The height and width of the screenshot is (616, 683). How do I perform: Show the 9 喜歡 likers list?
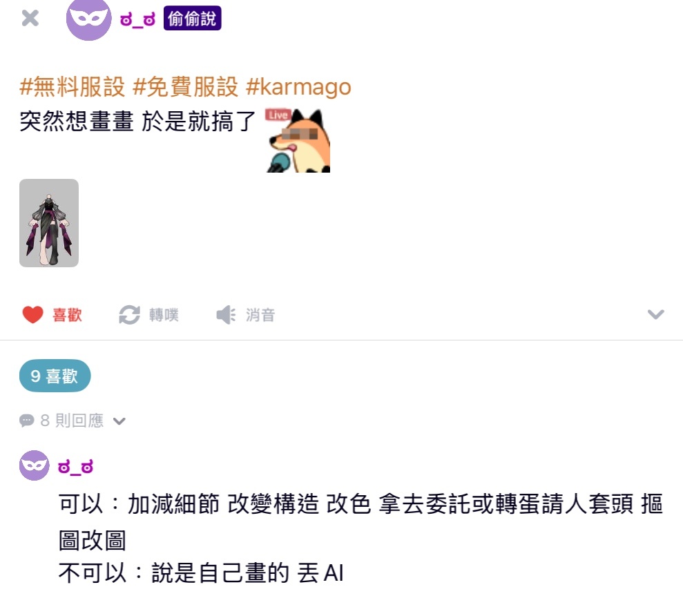pos(55,376)
